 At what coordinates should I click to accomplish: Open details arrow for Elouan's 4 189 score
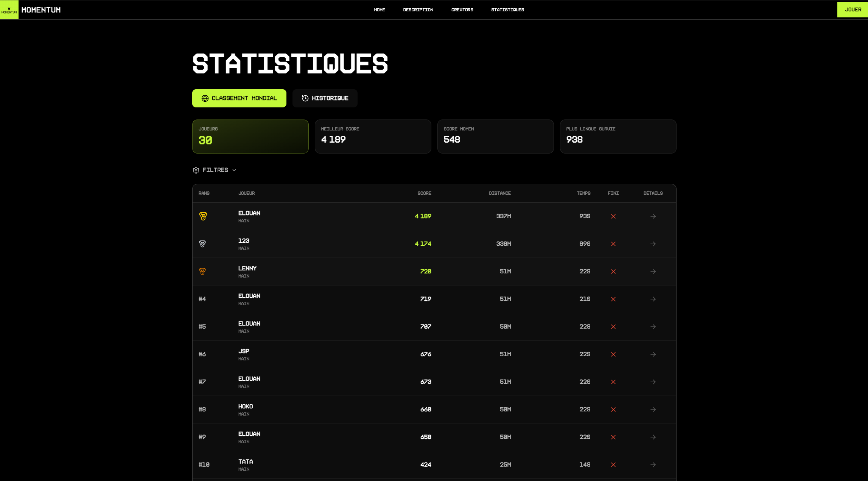point(653,216)
